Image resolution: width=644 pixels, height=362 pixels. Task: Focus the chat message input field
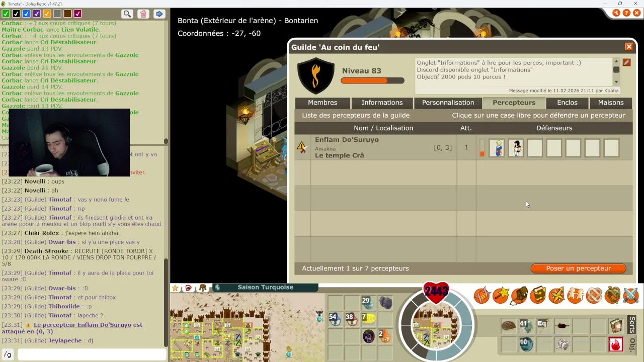click(x=92, y=354)
